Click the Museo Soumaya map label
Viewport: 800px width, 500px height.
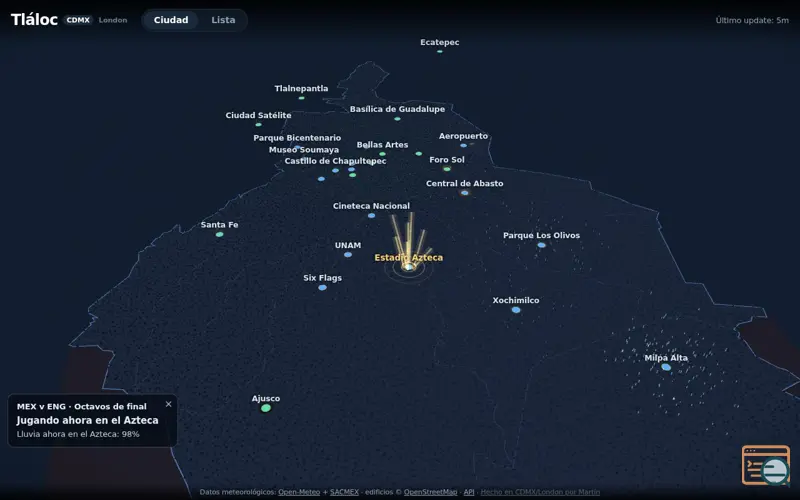pyautogui.click(x=304, y=149)
